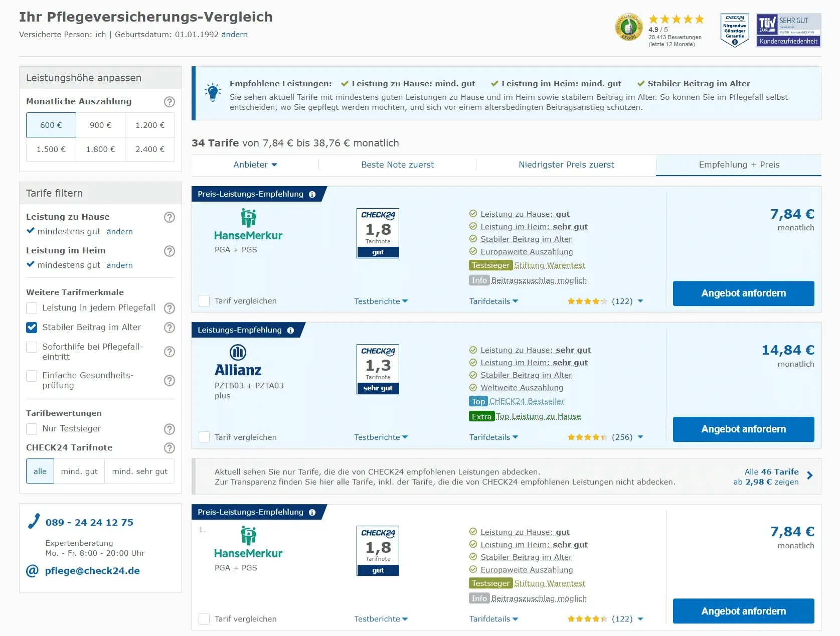Select the 900 € monthly payout option

tap(100, 124)
